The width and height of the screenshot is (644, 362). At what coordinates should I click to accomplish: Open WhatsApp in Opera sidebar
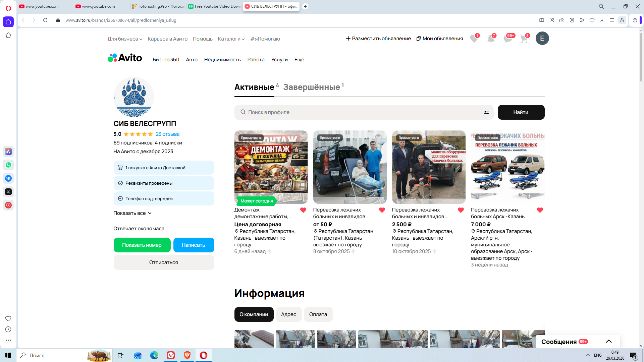pos(8,165)
